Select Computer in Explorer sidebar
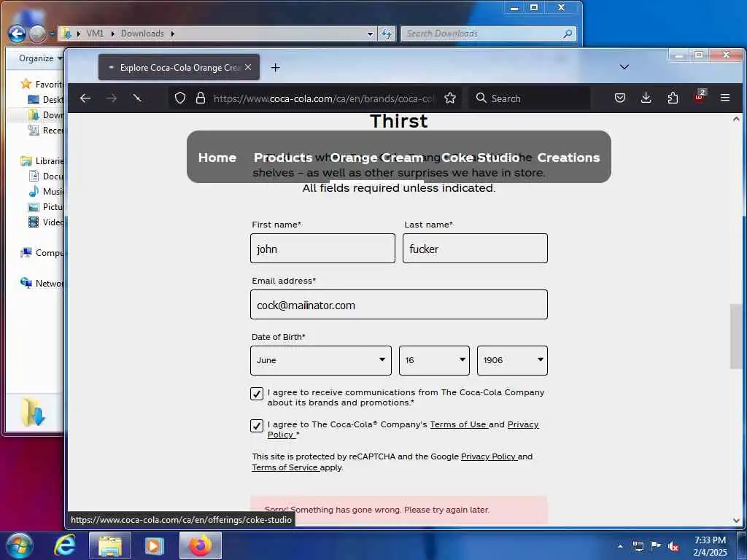The width and height of the screenshot is (747, 560). 42,253
